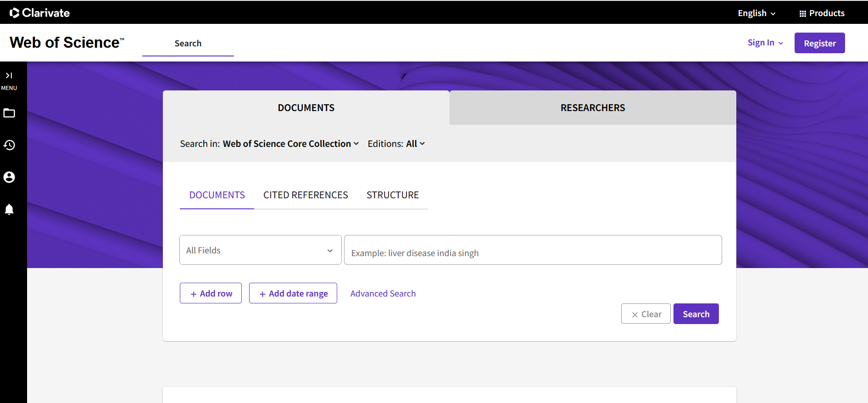Click the Web of Science logo

click(67, 43)
